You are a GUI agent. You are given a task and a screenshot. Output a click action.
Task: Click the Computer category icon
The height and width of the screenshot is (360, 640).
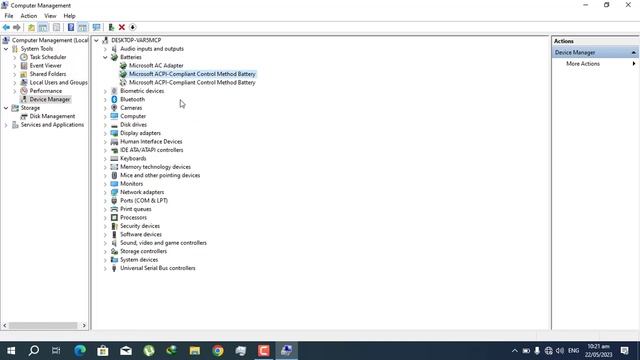114,116
